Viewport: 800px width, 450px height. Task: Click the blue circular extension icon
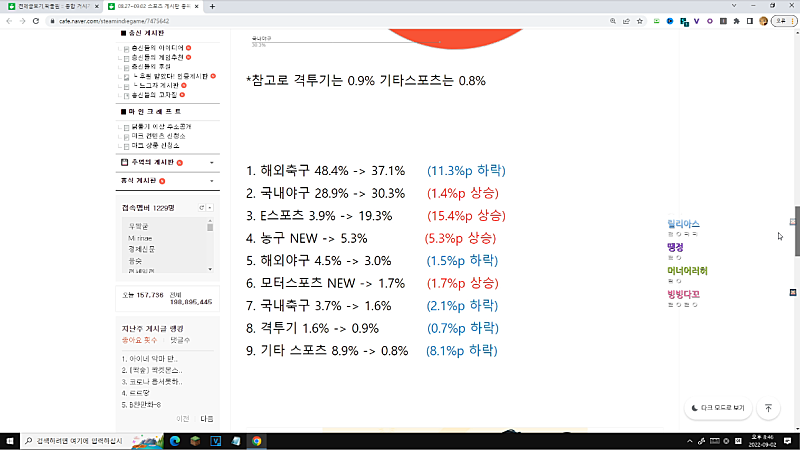click(x=670, y=21)
